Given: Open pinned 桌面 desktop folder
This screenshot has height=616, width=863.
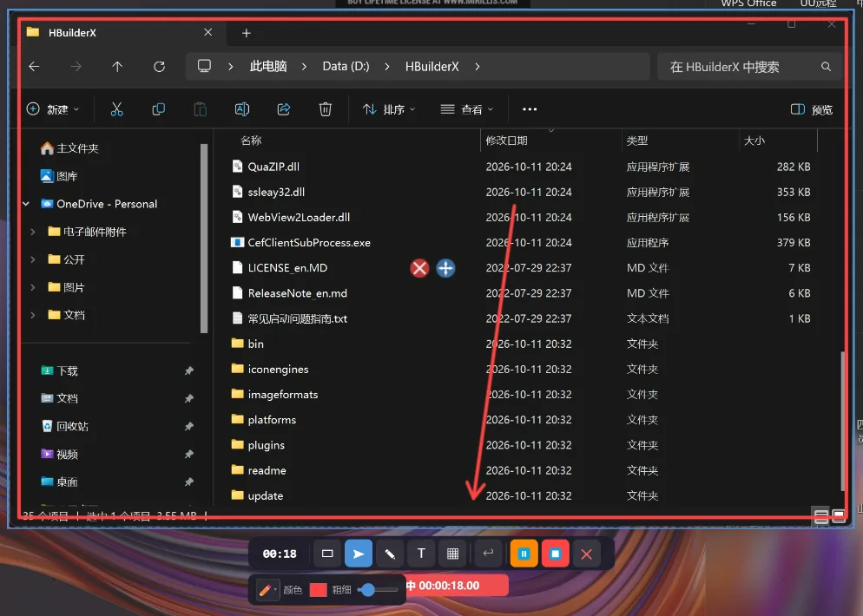Looking at the screenshot, I should 59,482.
